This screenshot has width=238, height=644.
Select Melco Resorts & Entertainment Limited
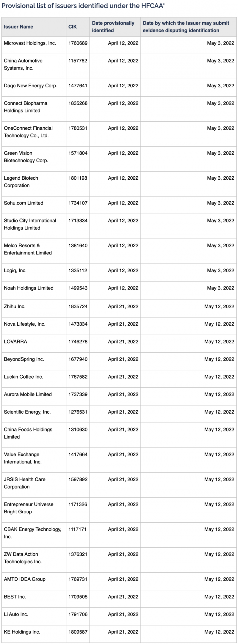(28, 249)
